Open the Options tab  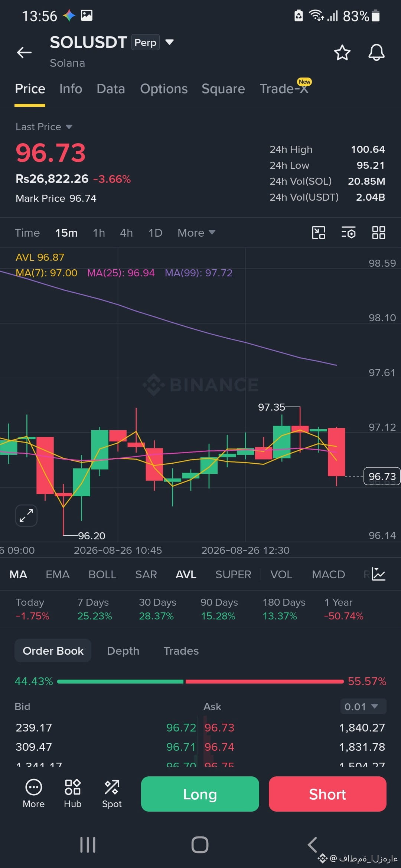[164, 89]
